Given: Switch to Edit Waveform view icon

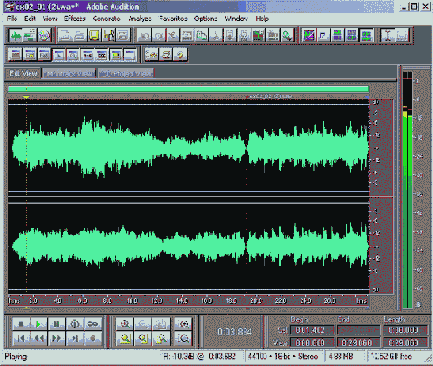Looking at the screenshot, I should pyautogui.click(x=15, y=35).
